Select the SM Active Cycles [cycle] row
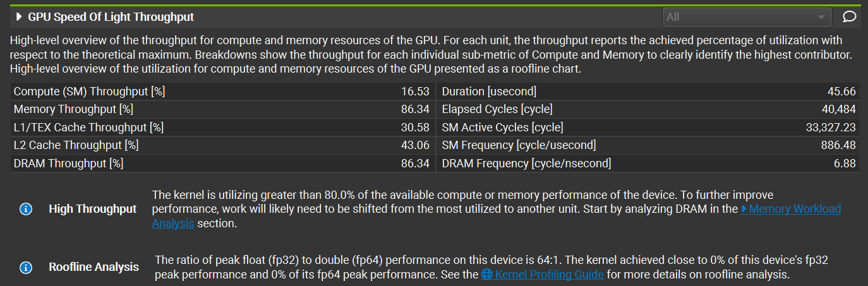The height and width of the screenshot is (286, 868). point(648,127)
